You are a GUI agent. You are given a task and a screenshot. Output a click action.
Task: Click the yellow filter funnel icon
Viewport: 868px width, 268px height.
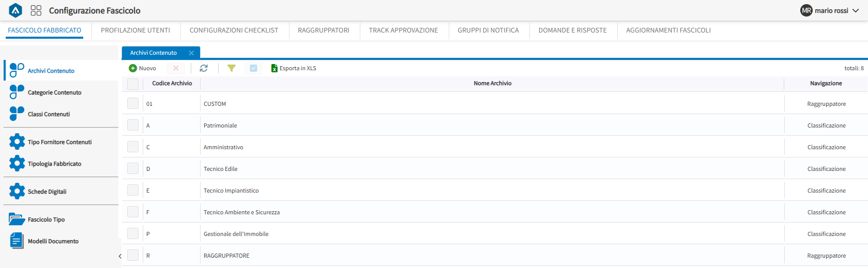coord(232,68)
